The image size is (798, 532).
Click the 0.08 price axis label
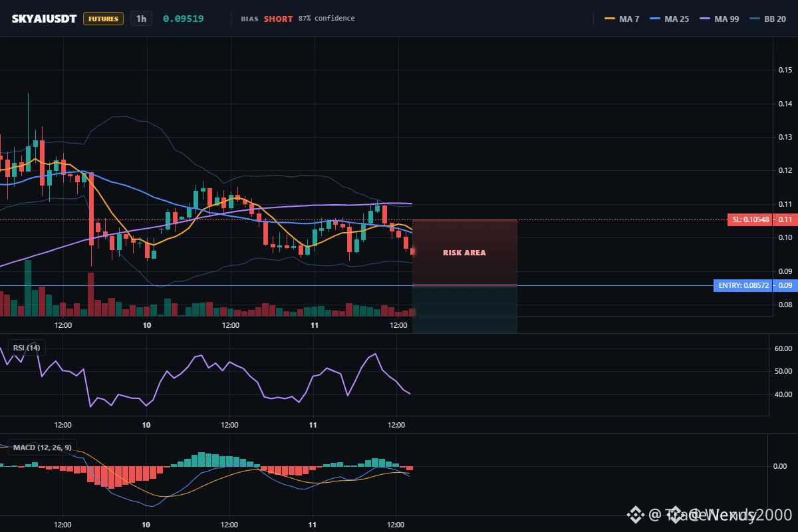click(x=785, y=305)
